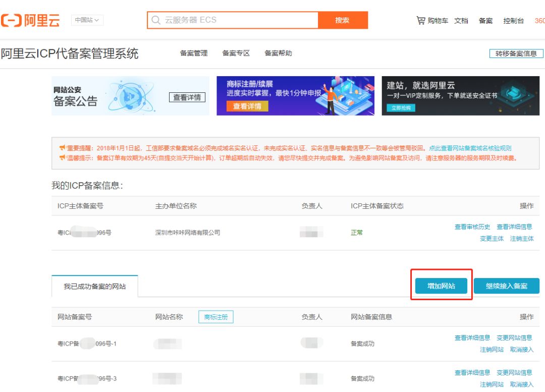This screenshot has width=545, height=392.
Task: Open the 备案 link in top bar
Action: 485,21
